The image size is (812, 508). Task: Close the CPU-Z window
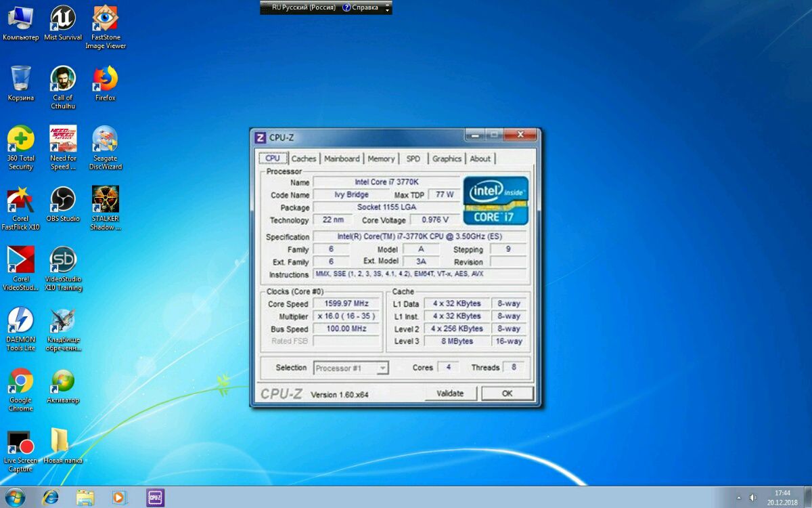tap(520, 135)
